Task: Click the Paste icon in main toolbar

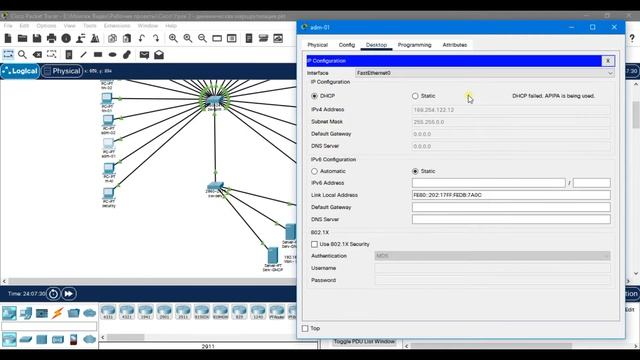Action: pos(127,38)
